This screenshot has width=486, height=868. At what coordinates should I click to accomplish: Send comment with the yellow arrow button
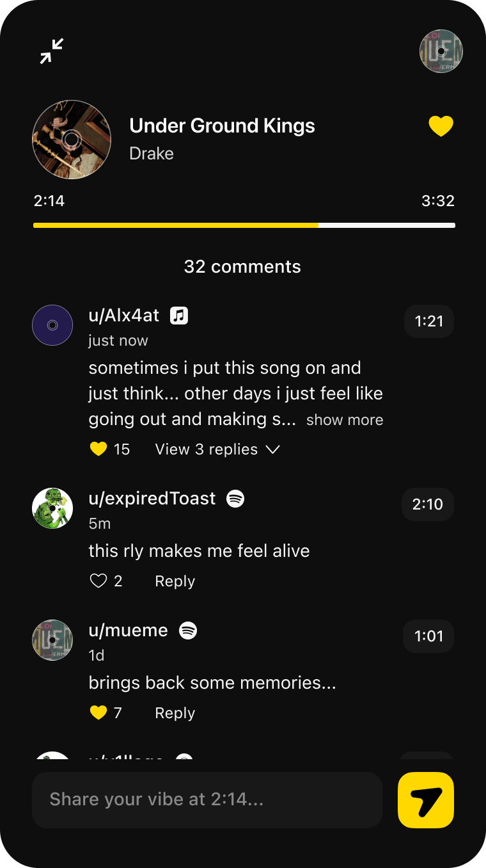click(x=426, y=800)
